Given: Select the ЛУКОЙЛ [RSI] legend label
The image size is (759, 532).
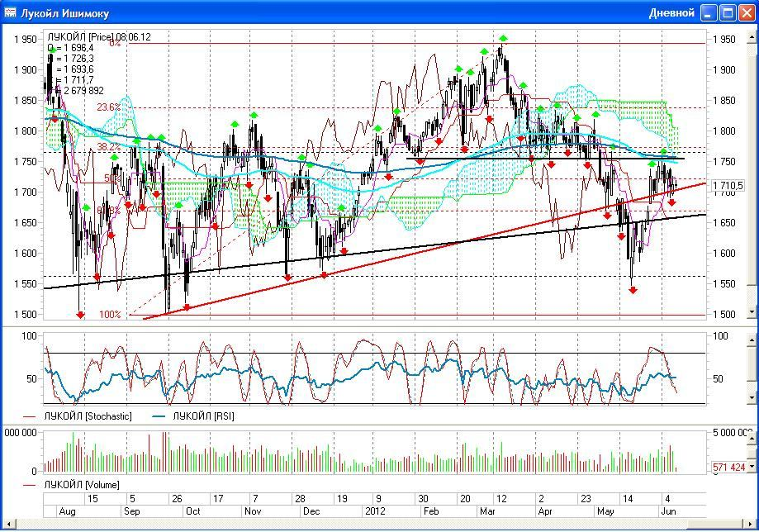Looking at the screenshot, I should point(203,416).
